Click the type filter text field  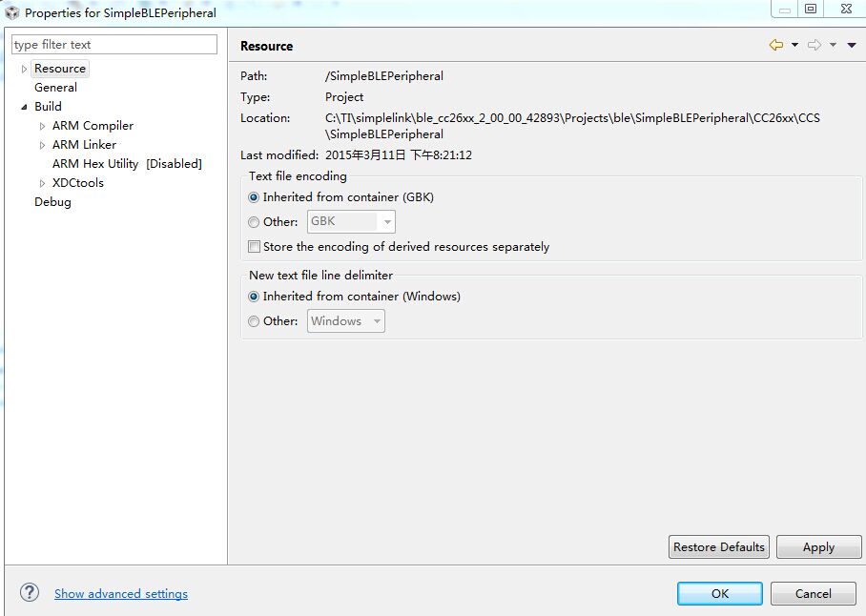point(114,45)
